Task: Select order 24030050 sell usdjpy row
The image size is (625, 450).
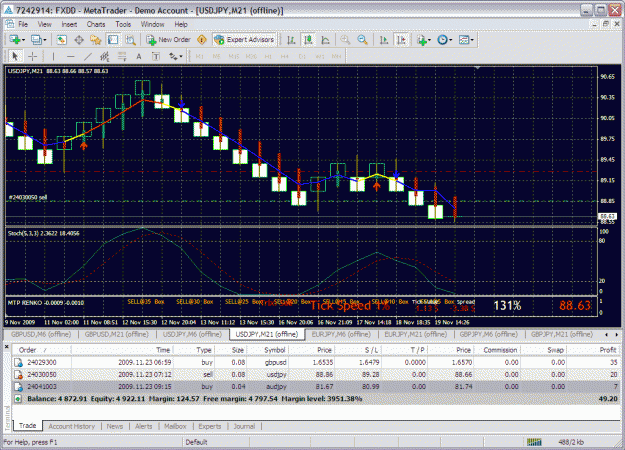Action: 316,375
